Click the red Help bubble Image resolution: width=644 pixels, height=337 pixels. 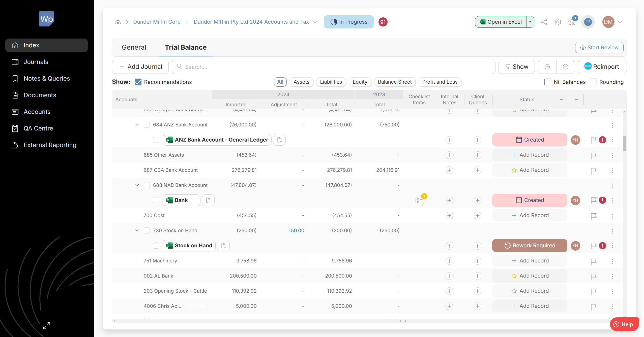point(624,324)
